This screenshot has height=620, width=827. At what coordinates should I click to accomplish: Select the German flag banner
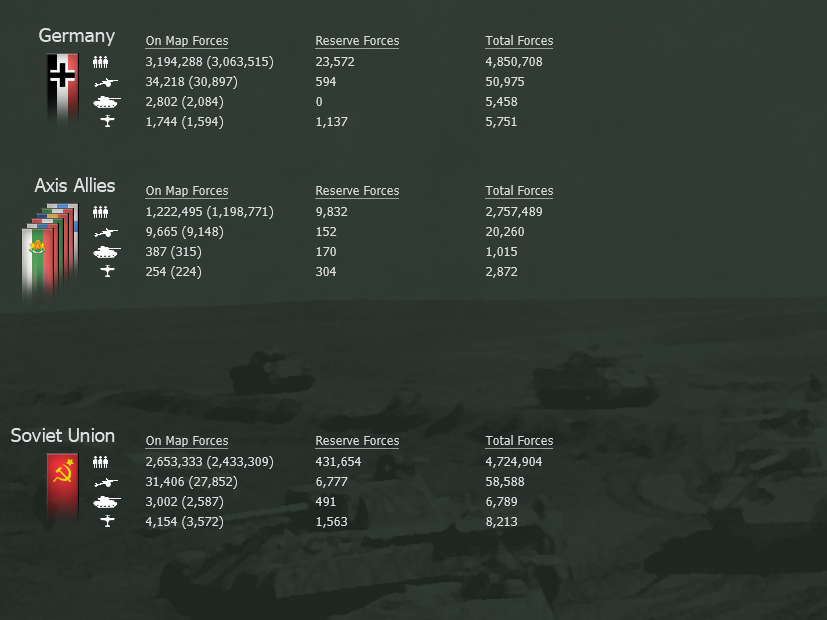pos(62,90)
